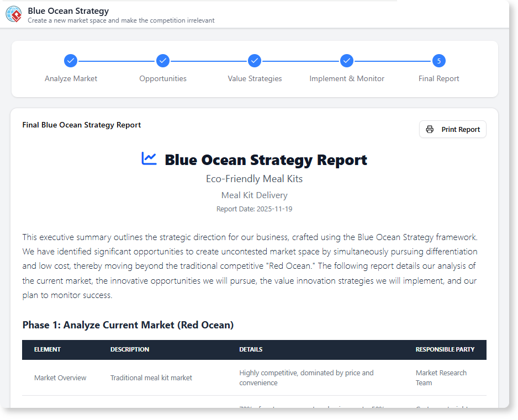Switch to the Opportunities step

pos(163,78)
